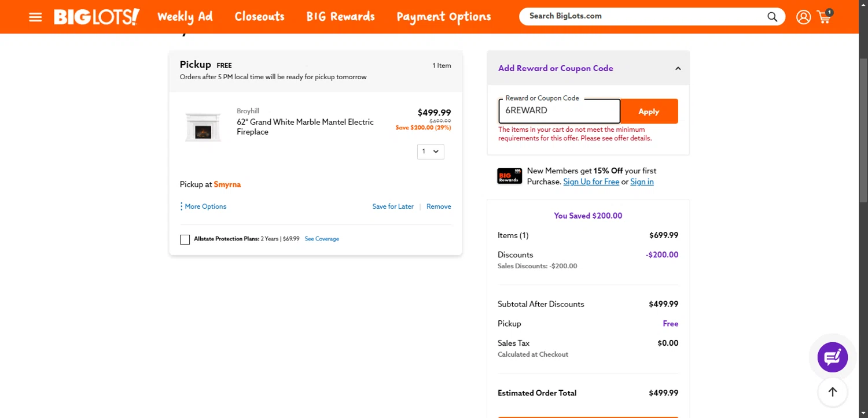The height and width of the screenshot is (418, 868).
Task: Click the 'Estimated Order Total' label
Action: click(537, 393)
